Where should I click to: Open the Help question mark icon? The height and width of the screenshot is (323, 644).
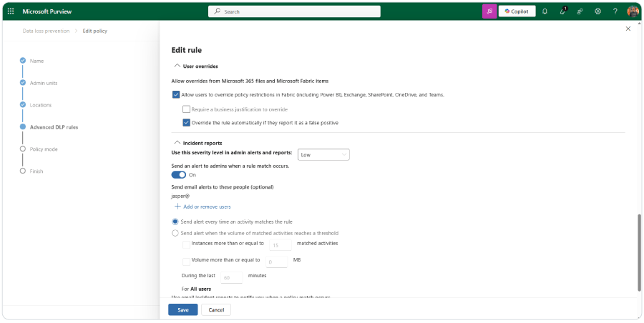(x=615, y=11)
